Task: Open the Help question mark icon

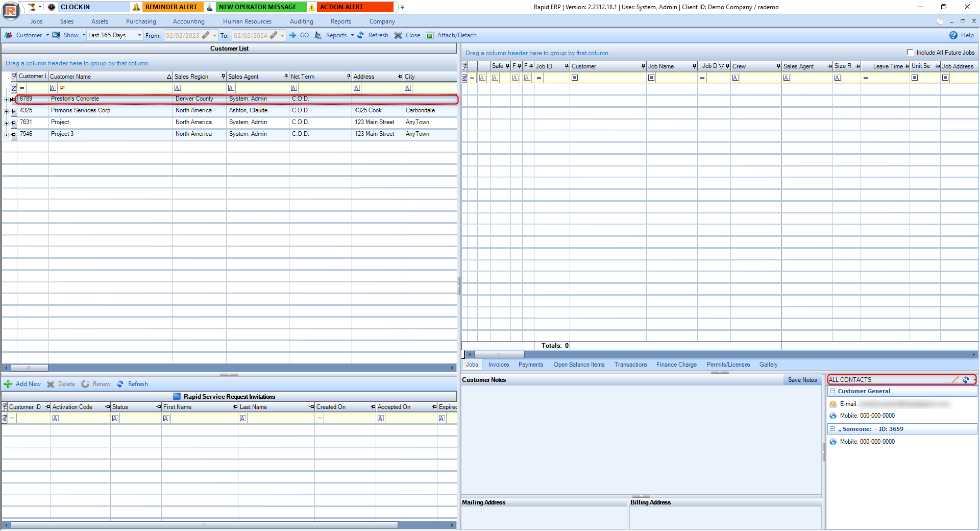Action: coord(953,35)
